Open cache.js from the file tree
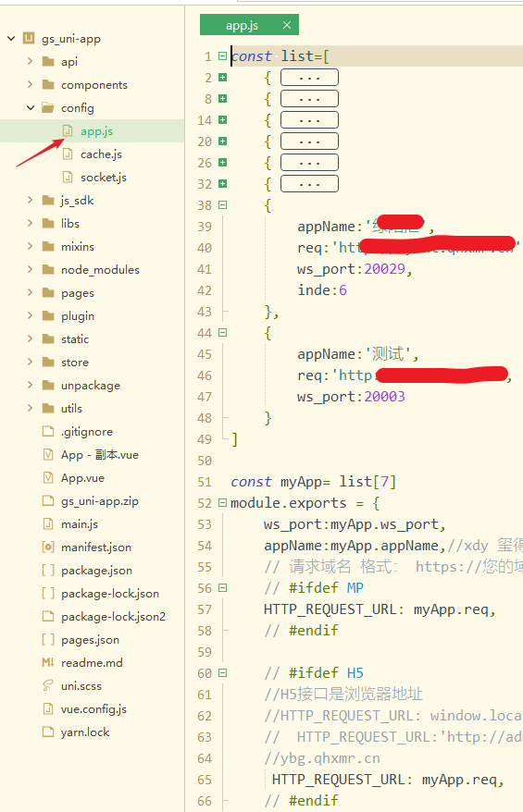This screenshot has height=812, width=523. point(101,154)
